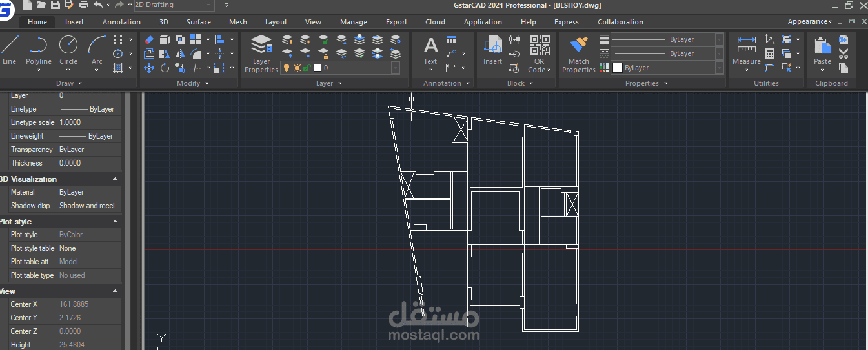Click the Measure button in Utilities
Screen dimensions: 868x350
click(x=747, y=53)
